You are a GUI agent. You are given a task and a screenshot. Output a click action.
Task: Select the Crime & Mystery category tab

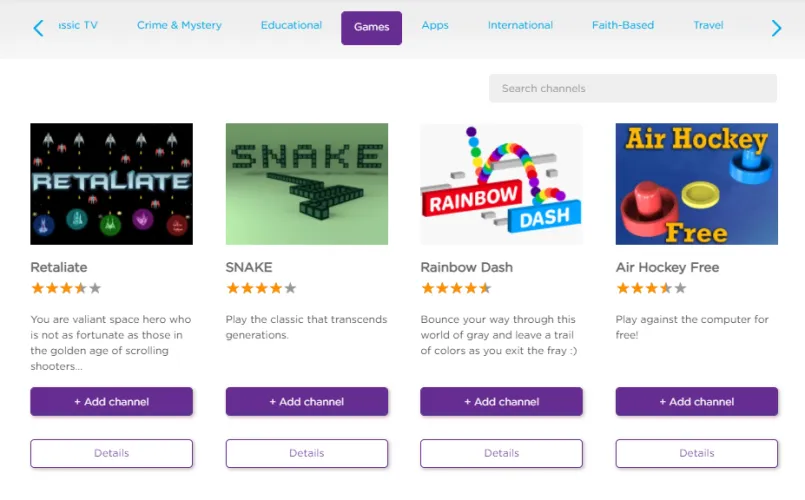(x=179, y=26)
